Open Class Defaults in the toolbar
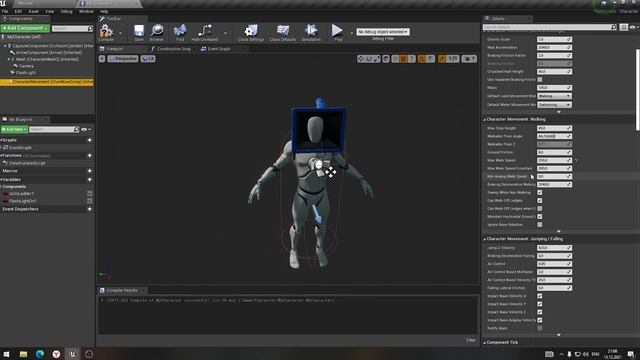The width and height of the screenshot is (640, 360). [282, 31]
